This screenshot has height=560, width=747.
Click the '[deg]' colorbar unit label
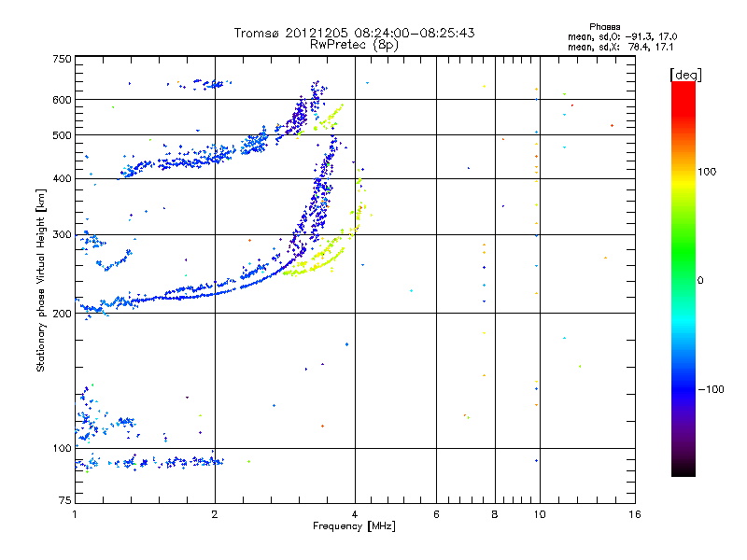point(685,75)
